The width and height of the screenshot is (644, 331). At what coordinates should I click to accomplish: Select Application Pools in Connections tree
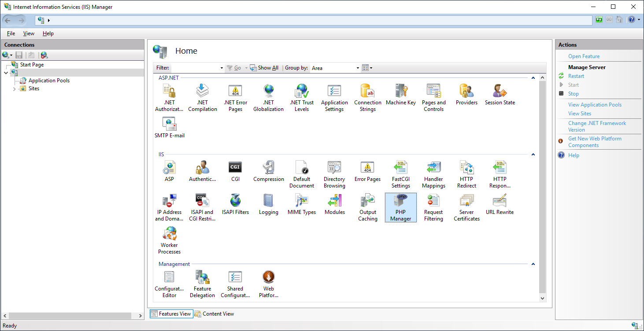click(x=49, y=81)
